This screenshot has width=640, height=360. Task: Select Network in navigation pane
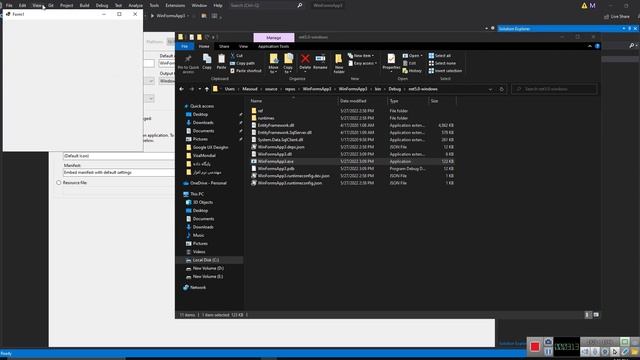pos(198,288)
